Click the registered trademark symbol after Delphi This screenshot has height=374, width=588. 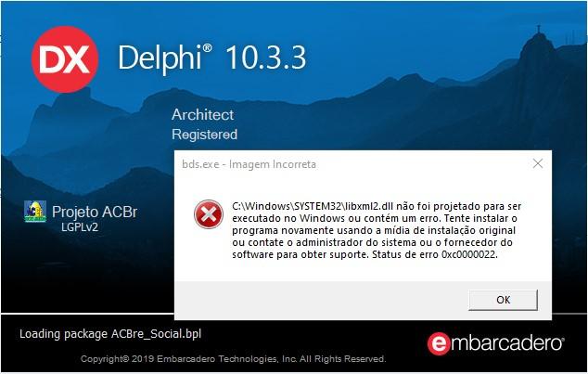tap(208, 48)
